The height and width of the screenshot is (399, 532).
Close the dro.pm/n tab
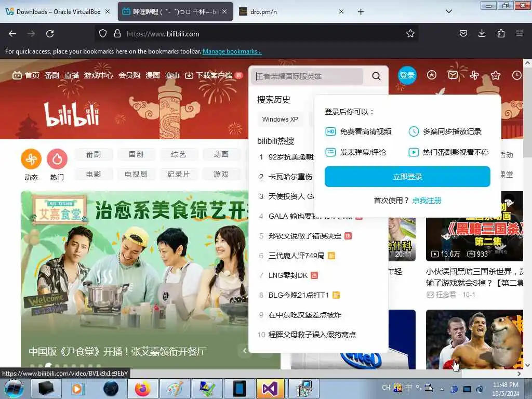[341, 11]
